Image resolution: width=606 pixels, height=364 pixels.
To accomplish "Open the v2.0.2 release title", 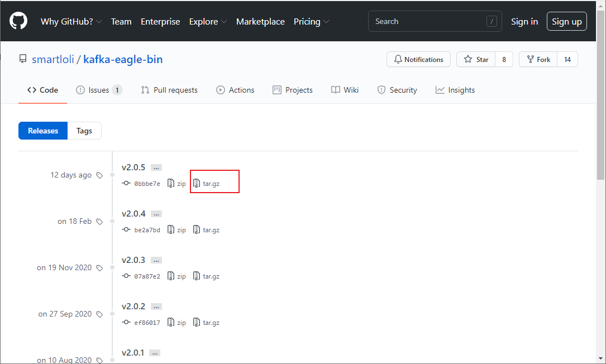I will click(133, 306).
